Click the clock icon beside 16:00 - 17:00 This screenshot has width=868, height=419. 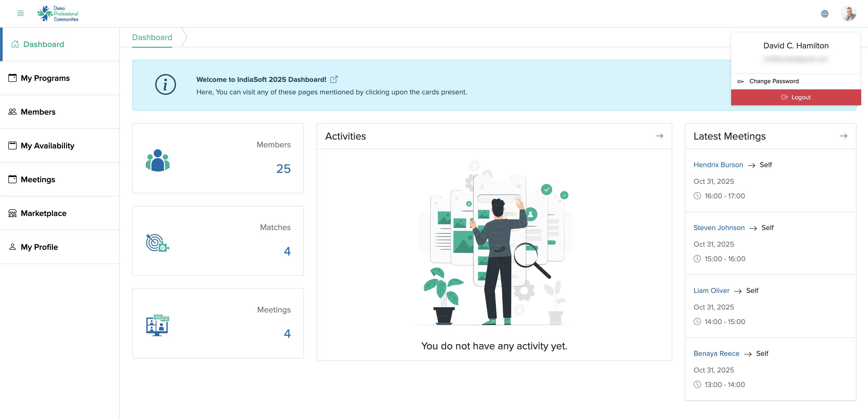(697, 196)
